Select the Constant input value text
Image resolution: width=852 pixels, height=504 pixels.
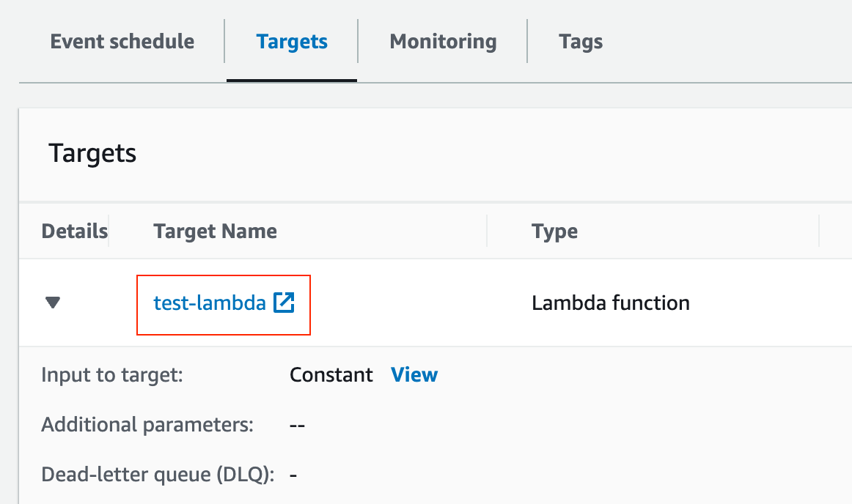[x=331, y=375]
